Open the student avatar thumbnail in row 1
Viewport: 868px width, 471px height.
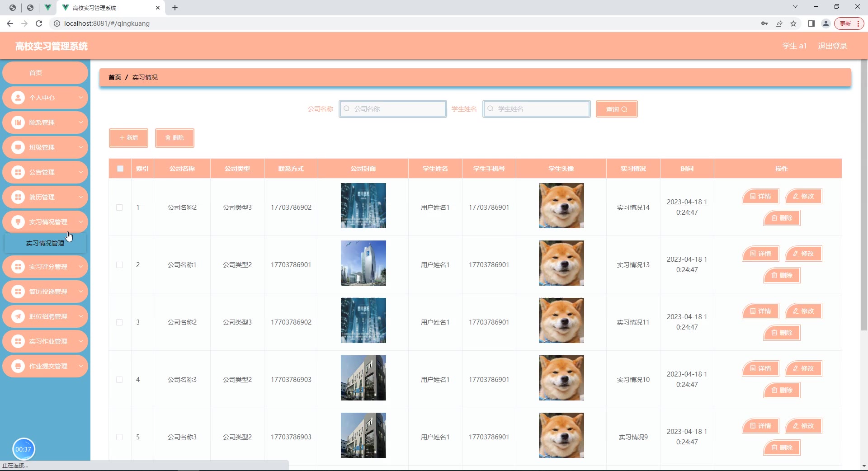point(561,206)
